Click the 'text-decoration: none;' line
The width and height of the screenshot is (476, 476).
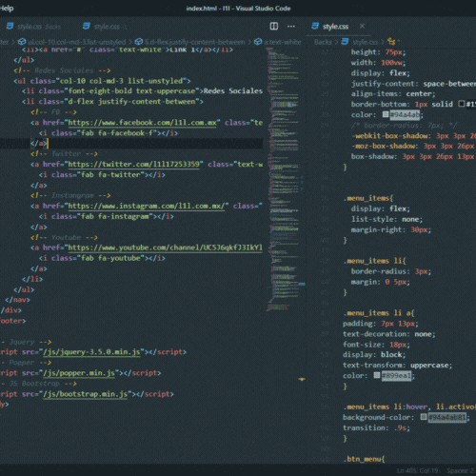pos(389,334)
